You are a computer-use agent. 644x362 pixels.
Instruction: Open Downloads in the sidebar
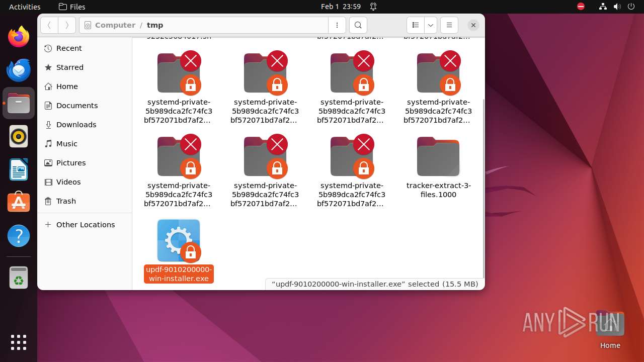tap(85, 125)
